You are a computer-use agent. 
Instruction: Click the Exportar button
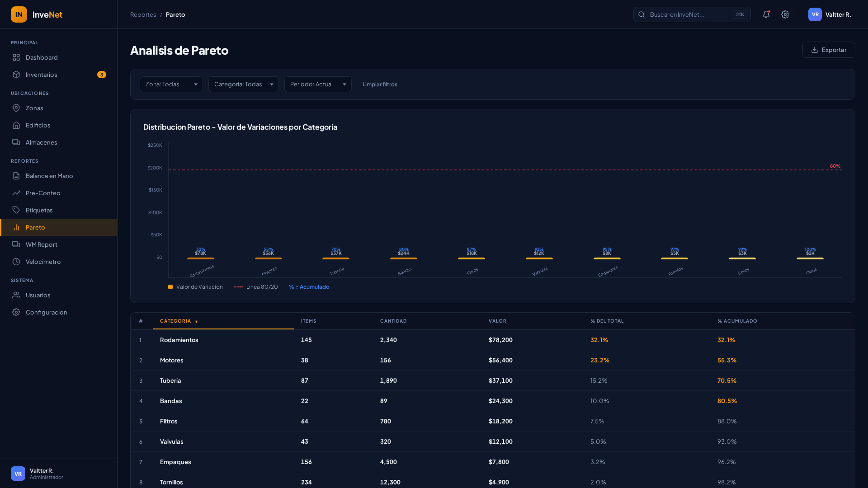(x=828, y=50)
